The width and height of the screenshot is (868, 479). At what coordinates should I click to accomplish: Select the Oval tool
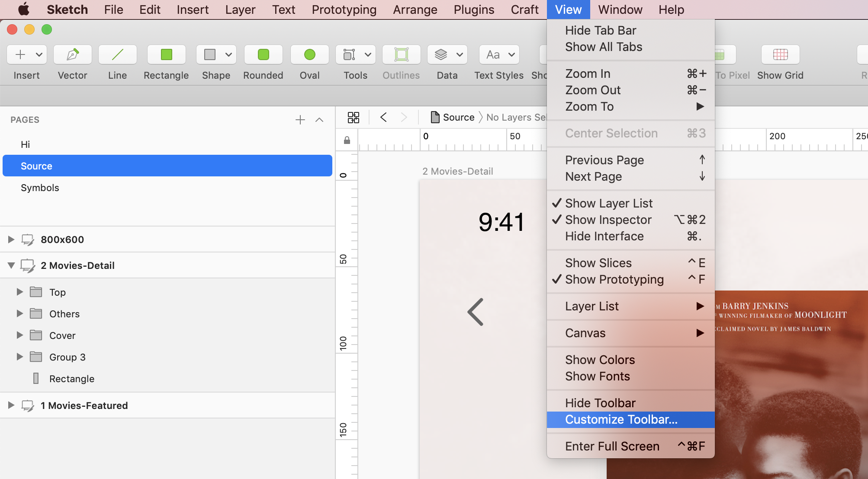pyautogui.click(x=309, y=55)
